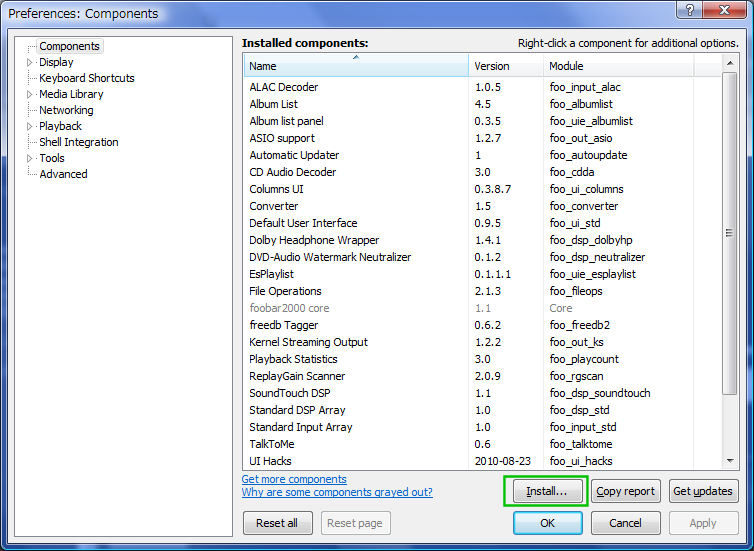The width and height of the screenshot is (754, 551).
Task: Click foo_ui_columns module cell
Action: click(586, 189)
